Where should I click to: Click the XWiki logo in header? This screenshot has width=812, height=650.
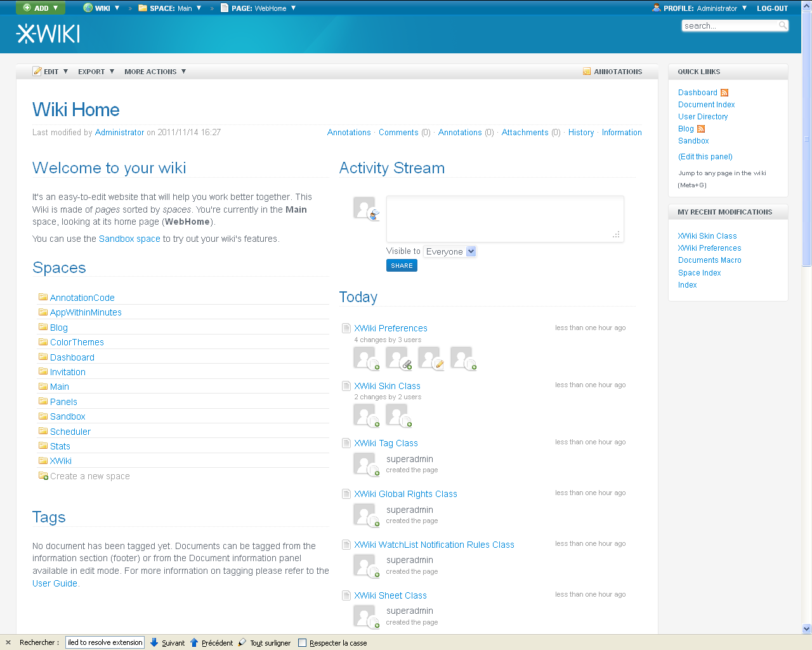click(x=48, y=34)
